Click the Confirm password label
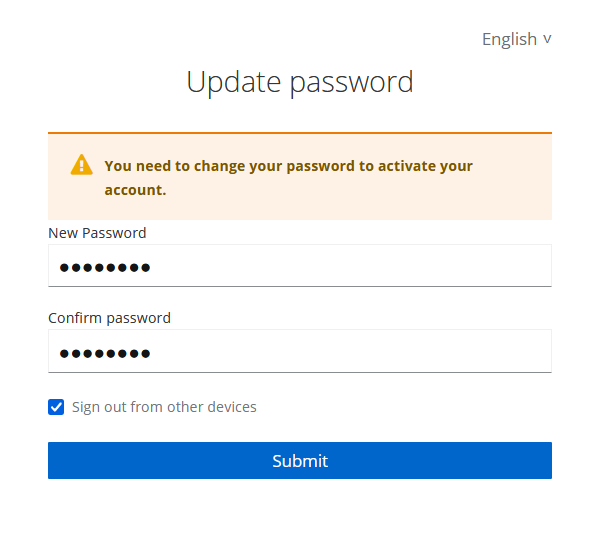The width and height of the screenshot is (600, 533). 109,318
